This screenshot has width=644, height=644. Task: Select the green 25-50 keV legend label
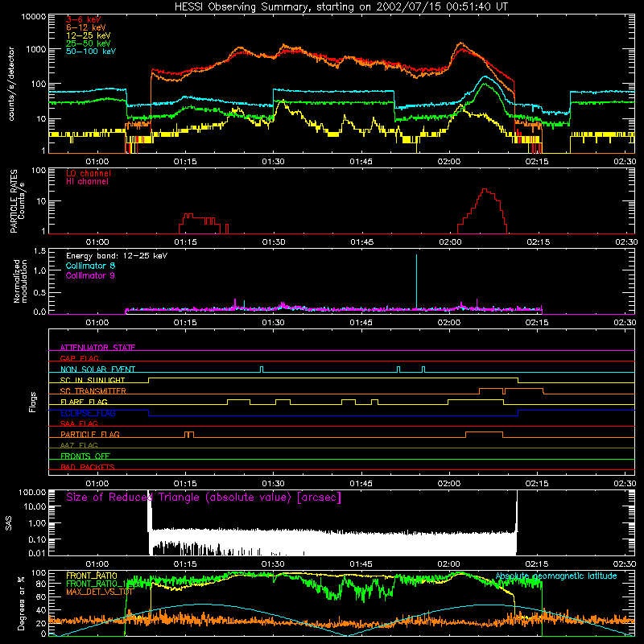88,43
